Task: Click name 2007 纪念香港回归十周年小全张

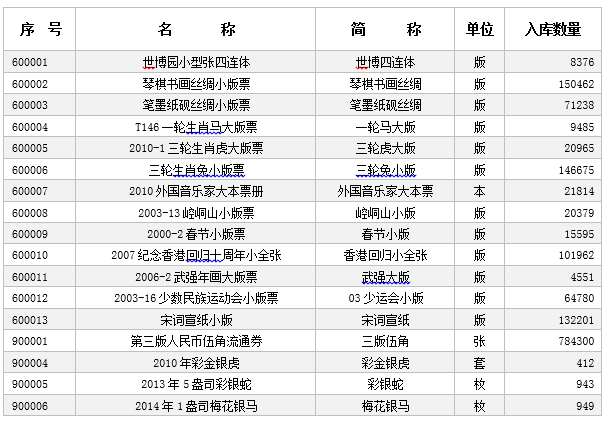Action: pyautogui.click(x=196, y=255)
